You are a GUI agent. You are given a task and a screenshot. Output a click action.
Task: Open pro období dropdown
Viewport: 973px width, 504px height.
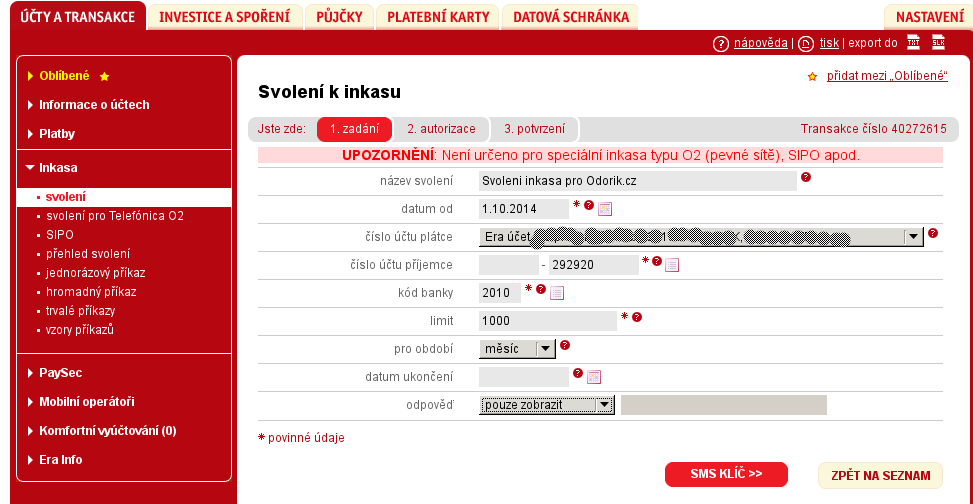pyautogui.click(x=544, y=349)
